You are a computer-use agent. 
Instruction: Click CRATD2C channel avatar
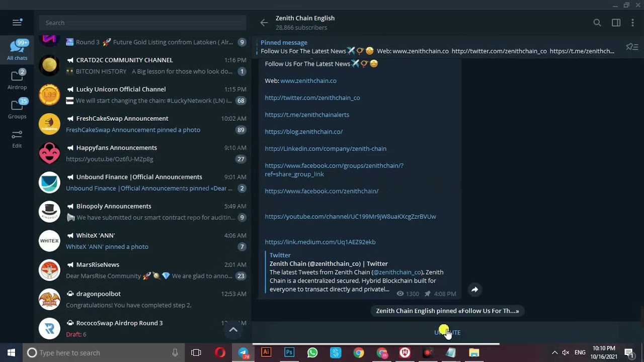(49, 65)
